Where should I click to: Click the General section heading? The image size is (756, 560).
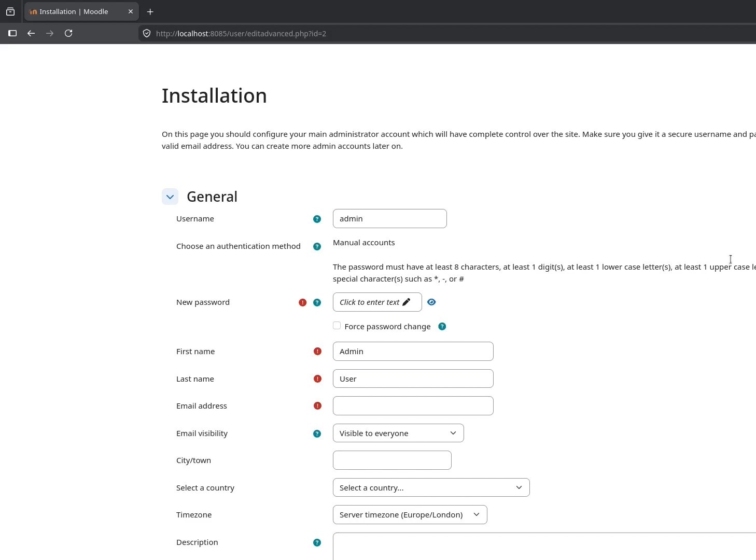click(212, 197)
